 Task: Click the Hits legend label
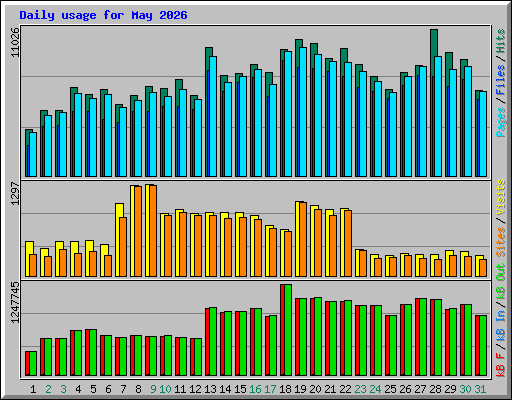tap(501, 41)
